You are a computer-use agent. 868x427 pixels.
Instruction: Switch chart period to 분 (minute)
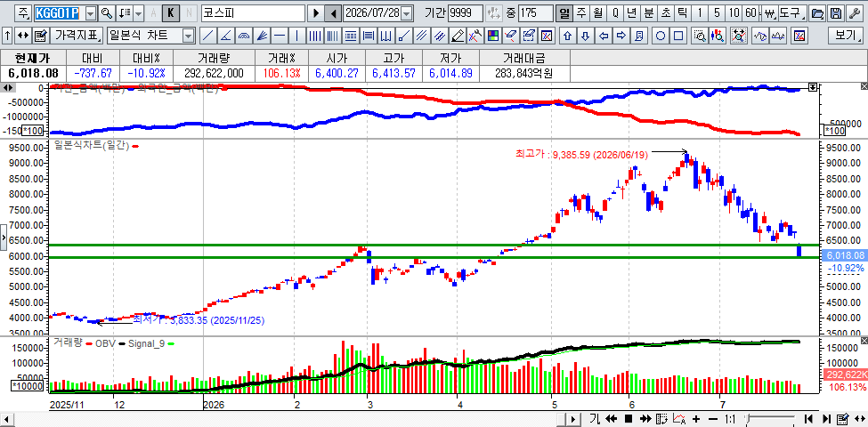pos(649,13)
